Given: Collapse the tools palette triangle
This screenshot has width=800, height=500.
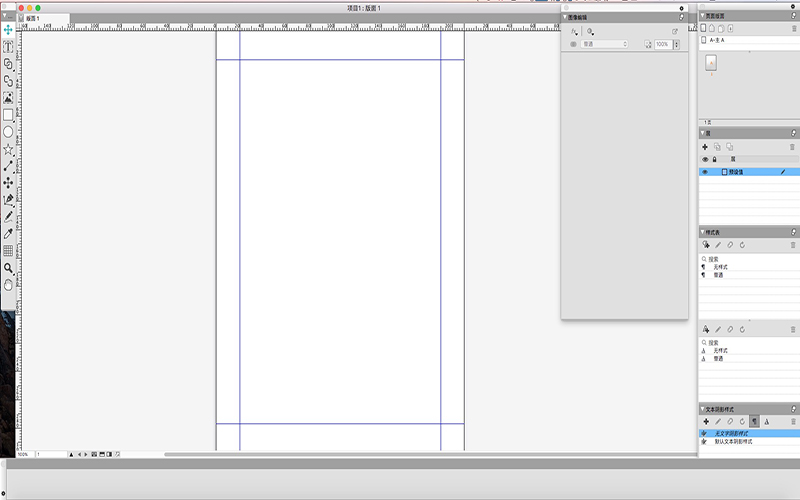Looking at the screenshot, I should coord(4,16).
